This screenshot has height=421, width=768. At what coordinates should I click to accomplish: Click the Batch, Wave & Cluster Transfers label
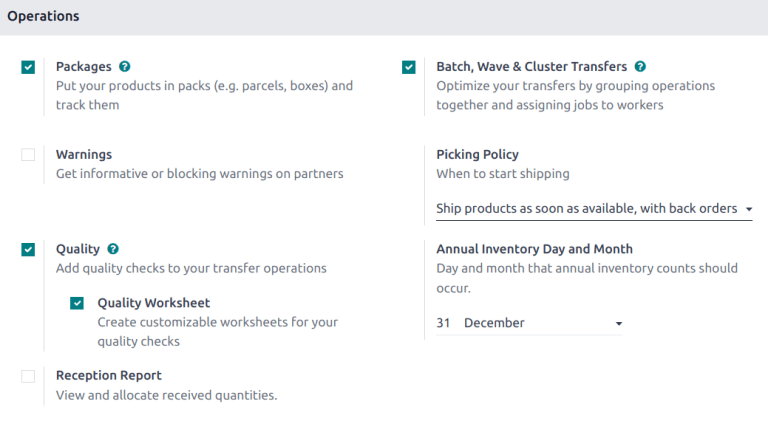point(532,67)
